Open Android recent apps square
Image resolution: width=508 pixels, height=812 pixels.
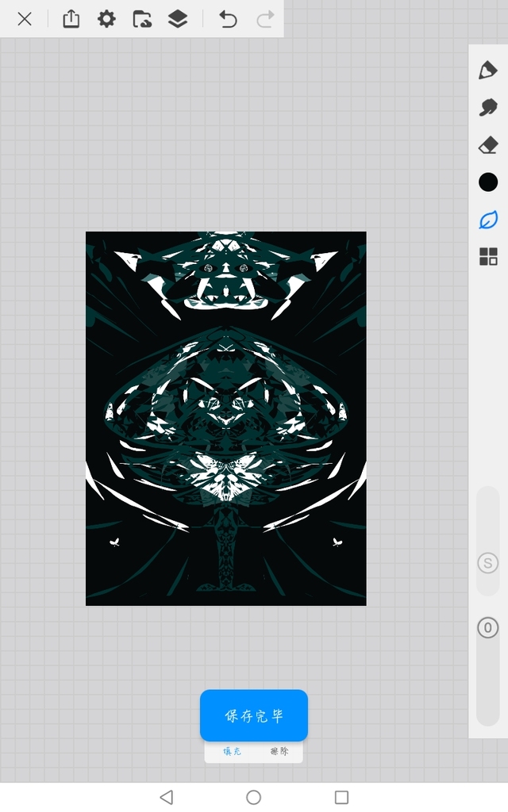[x=341, y=797]
